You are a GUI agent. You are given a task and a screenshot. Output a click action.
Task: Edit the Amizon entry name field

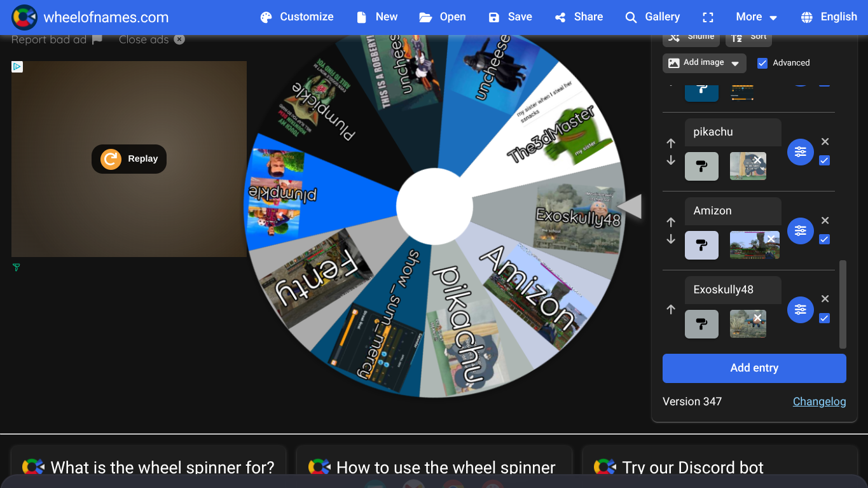(733, 211)
